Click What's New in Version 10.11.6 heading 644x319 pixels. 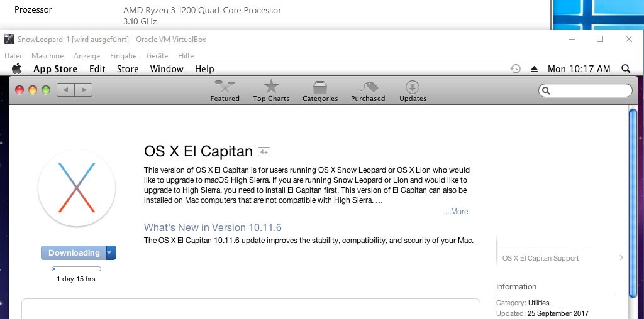tap(213, 227)
